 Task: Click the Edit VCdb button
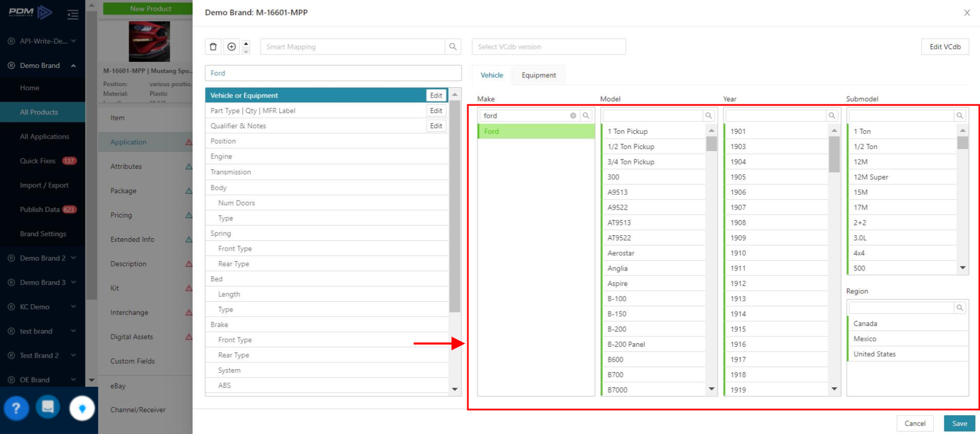tap(945, 47)
